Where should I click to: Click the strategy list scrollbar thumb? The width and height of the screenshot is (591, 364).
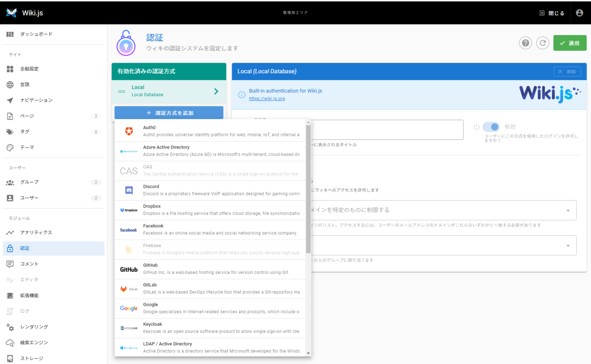point(308,189)
